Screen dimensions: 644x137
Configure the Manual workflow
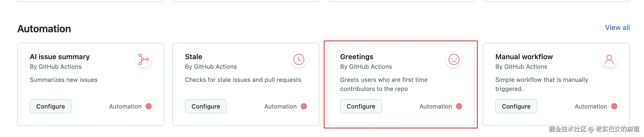(x=516, y=106)
